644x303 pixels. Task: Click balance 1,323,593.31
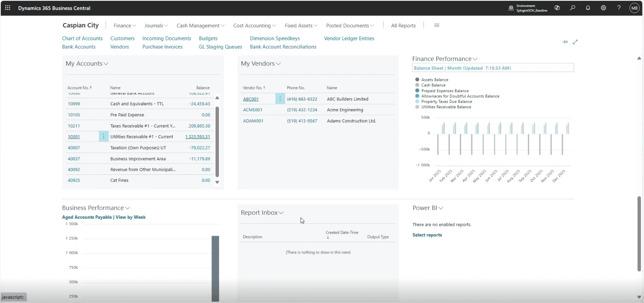[197, 137]
